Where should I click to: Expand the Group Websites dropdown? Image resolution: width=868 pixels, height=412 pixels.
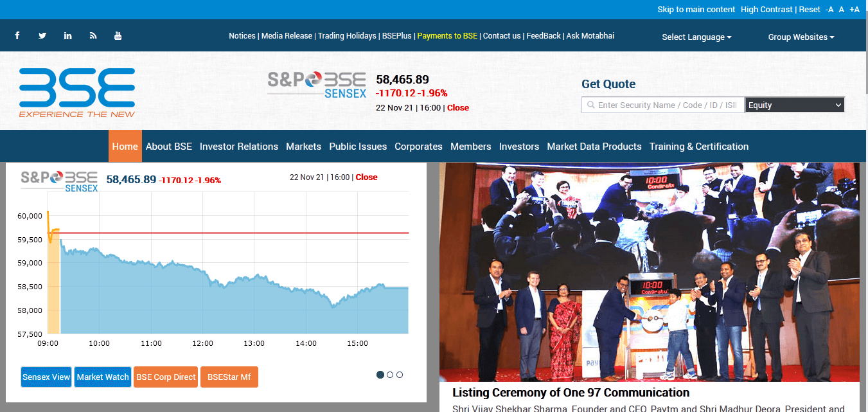(x=801, y=37)
